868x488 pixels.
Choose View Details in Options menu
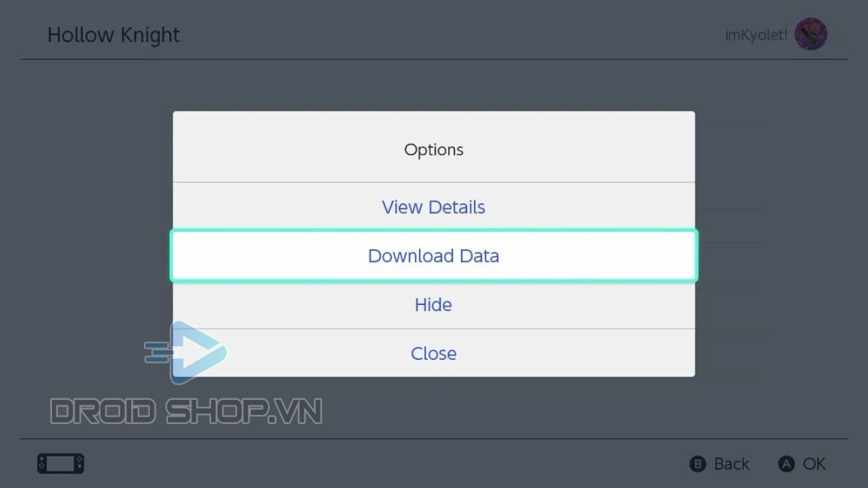tap(433, 207)
